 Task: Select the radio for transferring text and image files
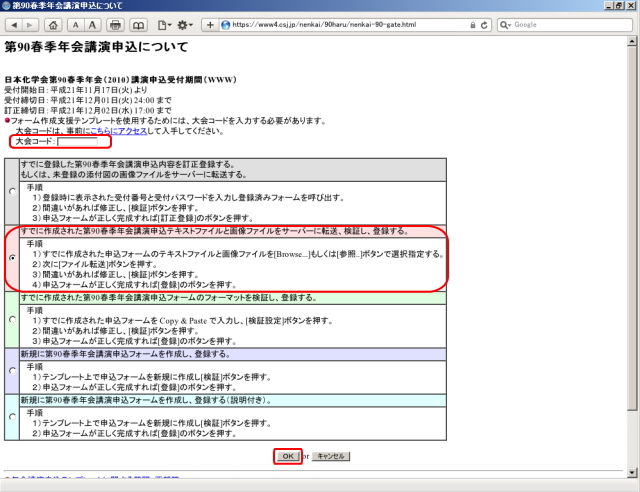[12, 257]
